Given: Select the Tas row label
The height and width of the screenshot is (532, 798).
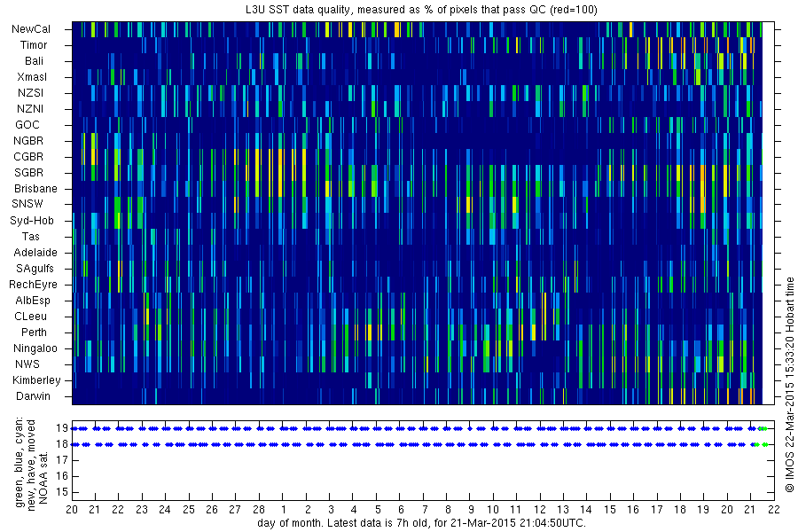Looking at the screenshot, I should tap(30, 236).
